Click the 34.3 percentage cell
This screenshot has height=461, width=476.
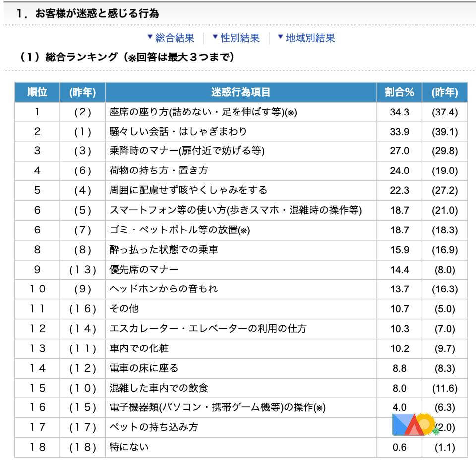tap(399, 112)
